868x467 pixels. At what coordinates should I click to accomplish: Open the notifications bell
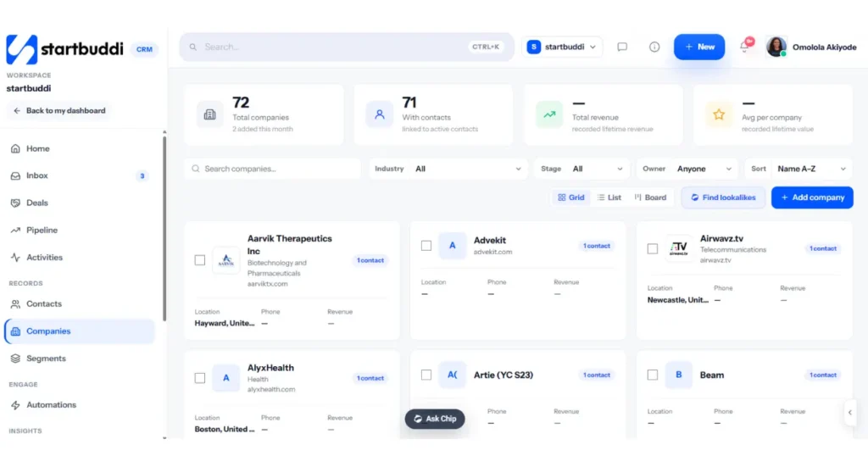[746, 47]
